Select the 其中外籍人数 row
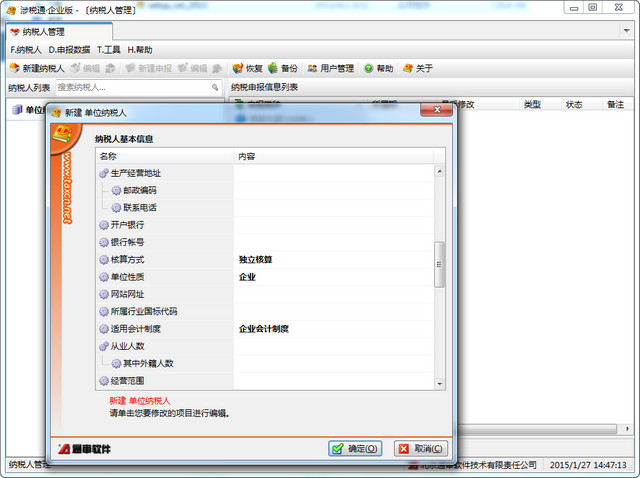The width and height of the screenshot is (640, 478). point(265,363)
